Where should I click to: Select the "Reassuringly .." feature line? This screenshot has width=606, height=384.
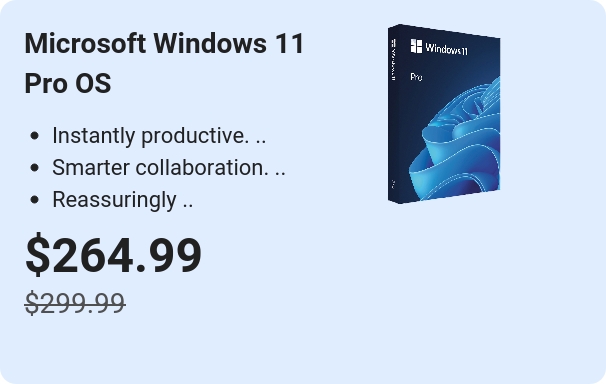pyautogui.click(x=123, y=200)
